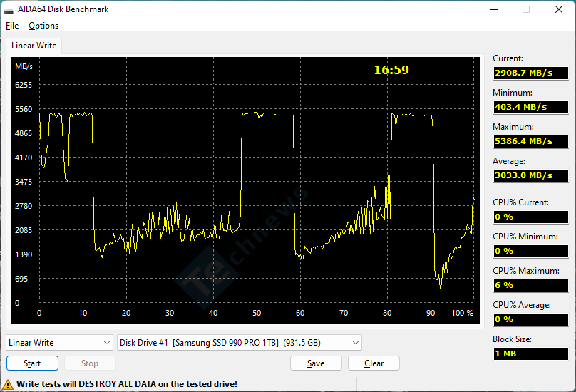Click the disabled Stop button
This screenshot has height=392, width=576.
coord(90,363)
